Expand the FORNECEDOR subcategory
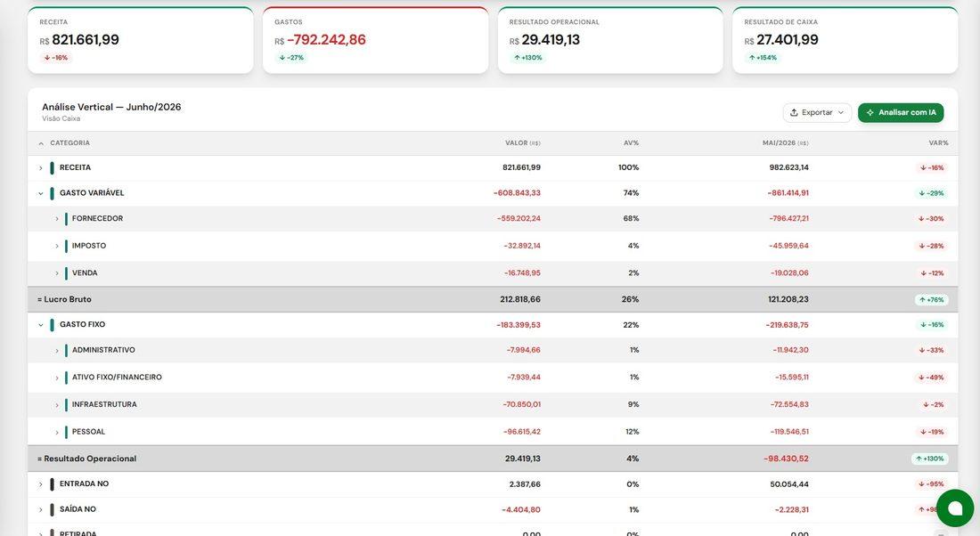This screenshot has height=536, width=980. 57,219
